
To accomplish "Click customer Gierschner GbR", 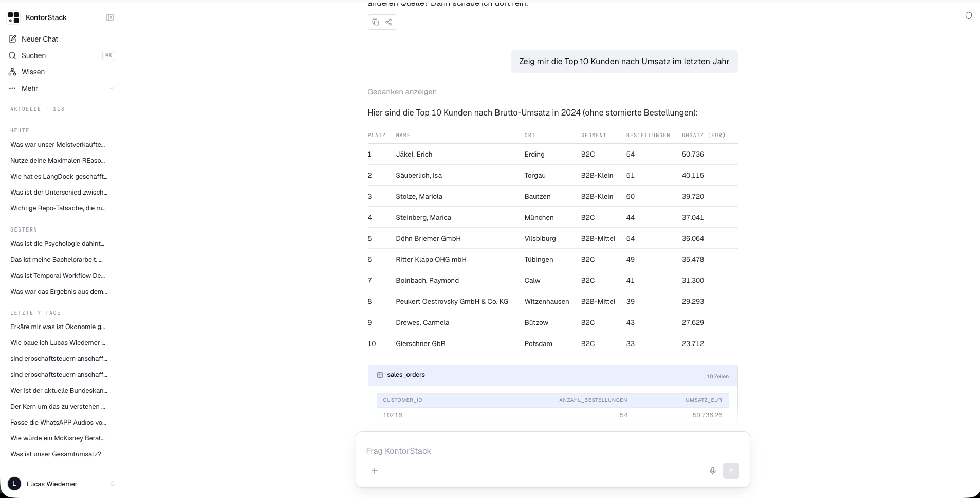I will (420, 344).
